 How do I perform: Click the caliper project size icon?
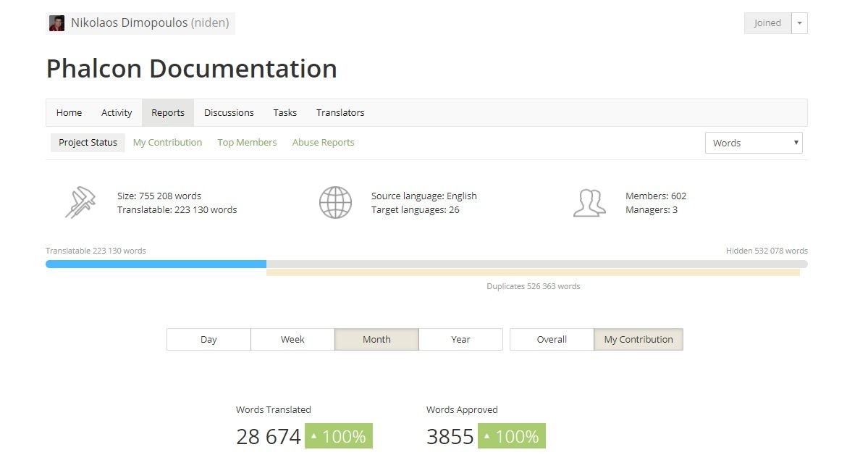[x=80, y=202]
